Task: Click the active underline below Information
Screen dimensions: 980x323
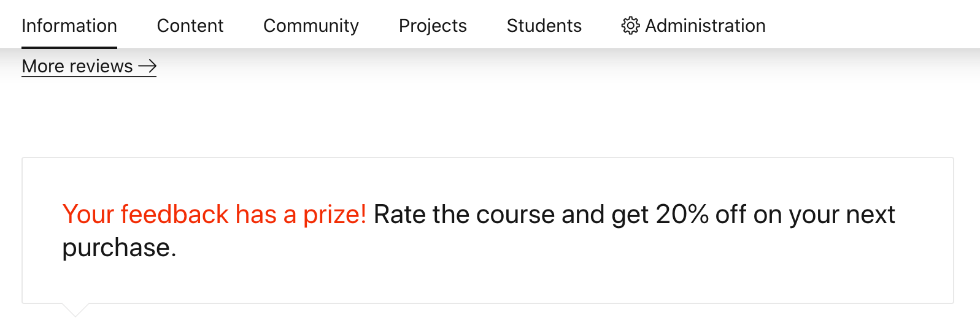Action: tap(69, 47)
